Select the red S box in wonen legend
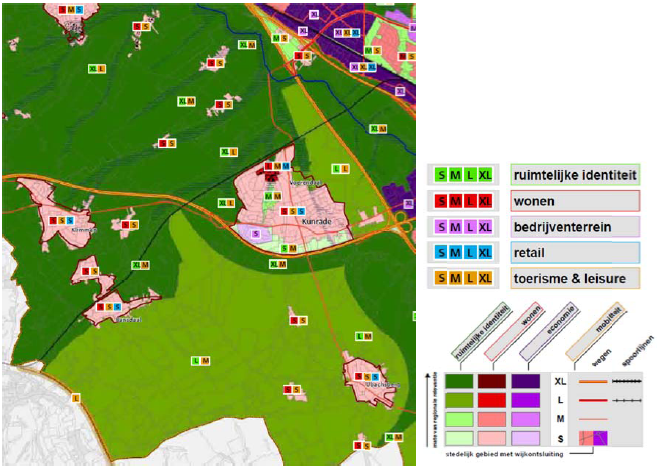660x469 pixels. point(441,202)
